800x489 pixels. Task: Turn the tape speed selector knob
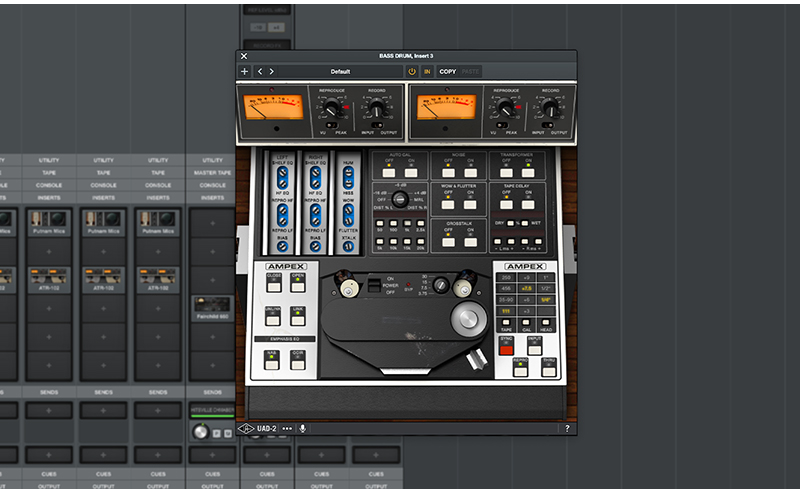pyautogui.click(x=441, y=285)
